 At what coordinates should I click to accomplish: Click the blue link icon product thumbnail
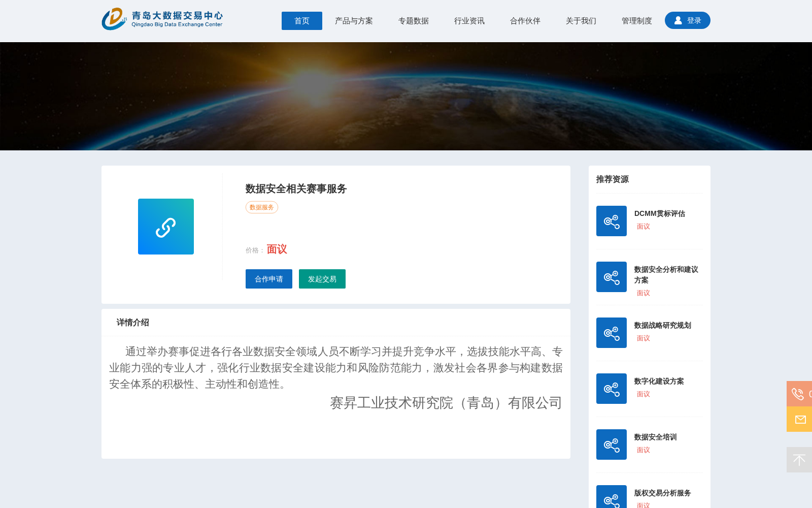[166, 227]
